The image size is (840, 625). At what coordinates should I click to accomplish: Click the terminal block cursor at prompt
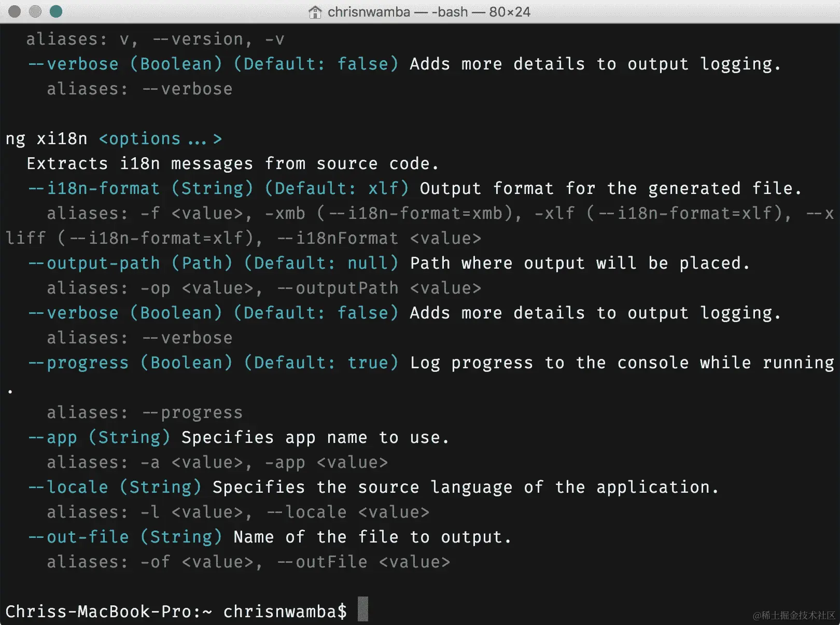tap(362, 609)
